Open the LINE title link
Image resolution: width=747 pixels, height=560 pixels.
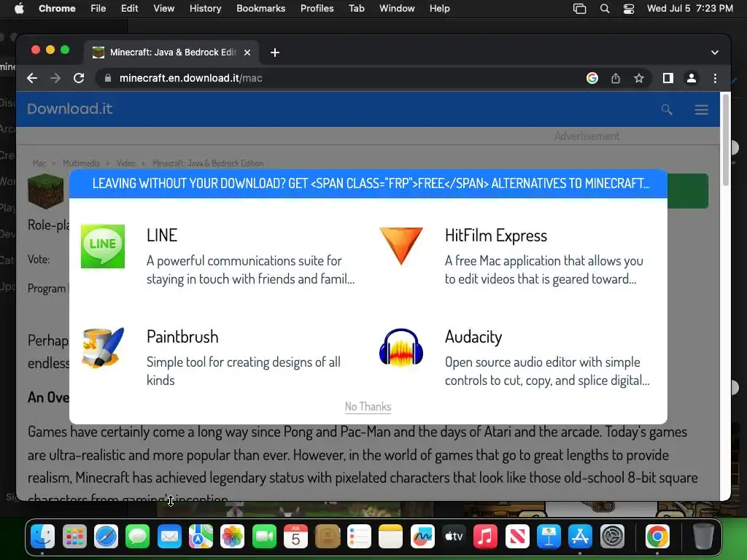pyautogui.click(x=162, y=236)
